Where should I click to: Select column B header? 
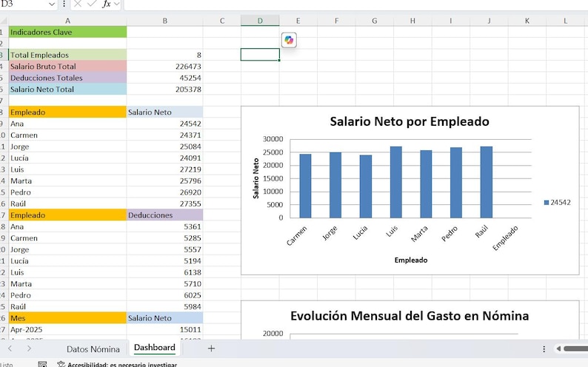(x=165, y=21)
